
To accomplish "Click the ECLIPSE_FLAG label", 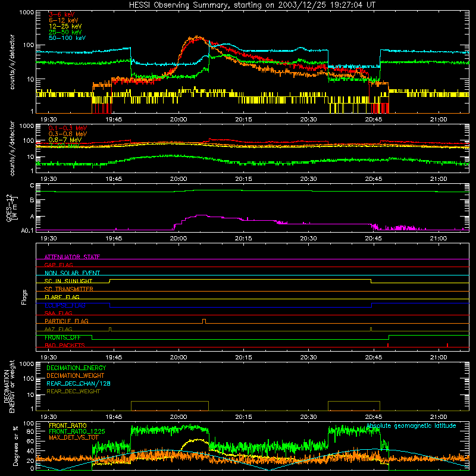I will point(65,305).
